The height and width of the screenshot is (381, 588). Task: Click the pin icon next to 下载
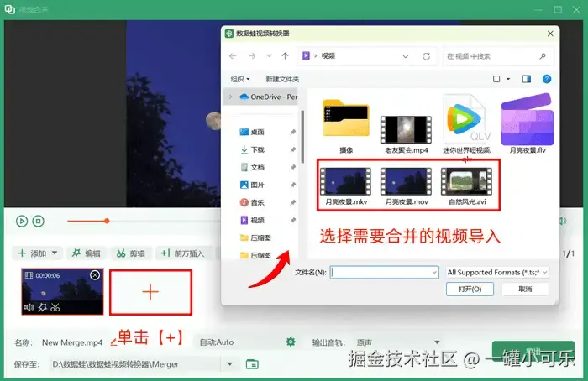pyautogui.click(x=293, y=149)
